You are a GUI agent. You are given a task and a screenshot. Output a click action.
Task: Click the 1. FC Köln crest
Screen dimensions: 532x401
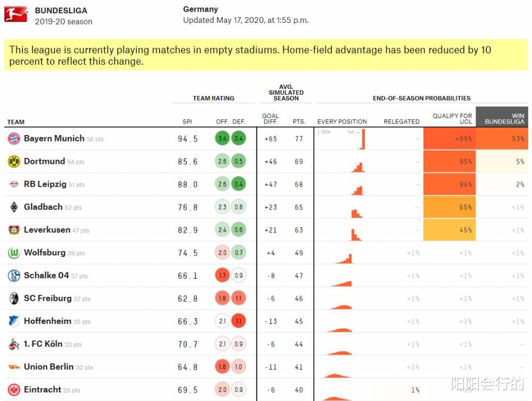click(x=14, y=344)
